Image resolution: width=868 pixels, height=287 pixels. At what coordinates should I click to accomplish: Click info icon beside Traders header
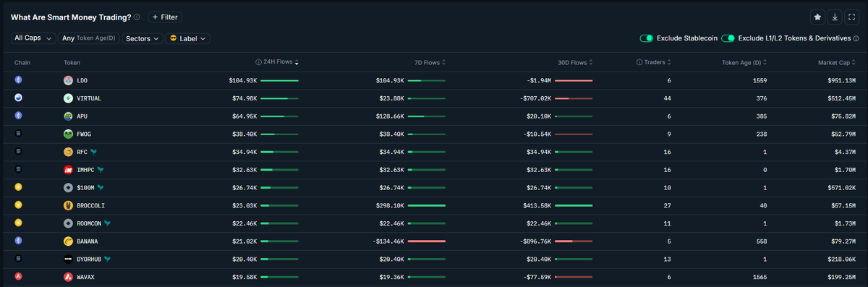point(639,62)
